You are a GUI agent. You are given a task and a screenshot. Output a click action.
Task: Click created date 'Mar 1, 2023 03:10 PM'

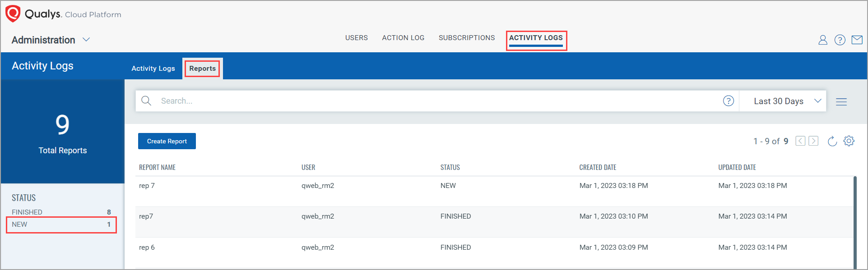click(613, 216)
